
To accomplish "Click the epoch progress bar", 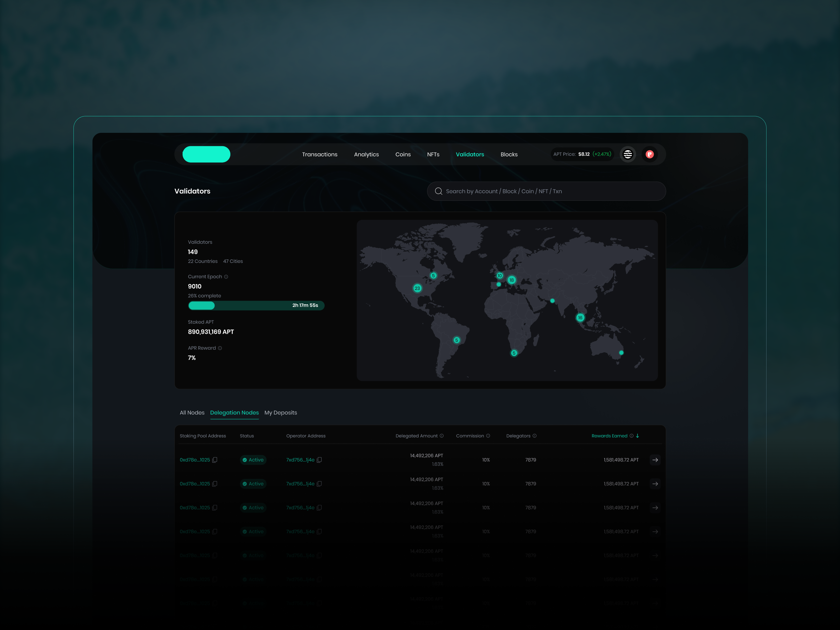I will pyautogui.click(x=256, y=305).
